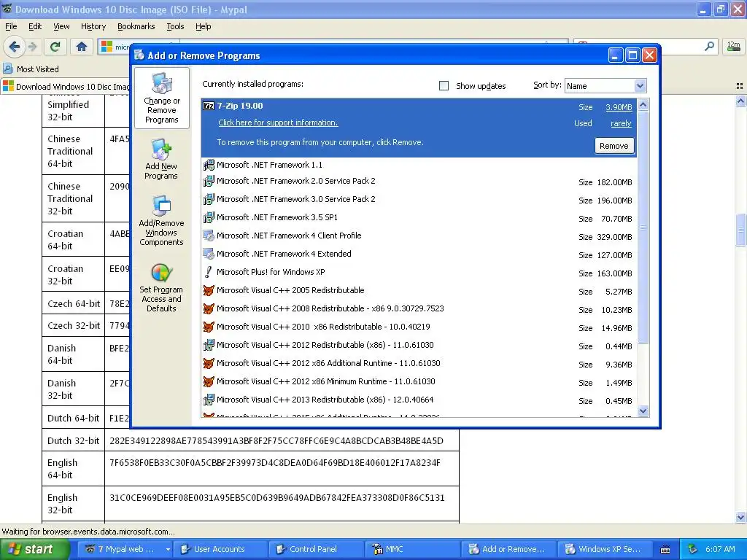Click icon of Microsoft Plus! for Windows XP
Viewport: 747px width, 560px height.
click(208, 272)
